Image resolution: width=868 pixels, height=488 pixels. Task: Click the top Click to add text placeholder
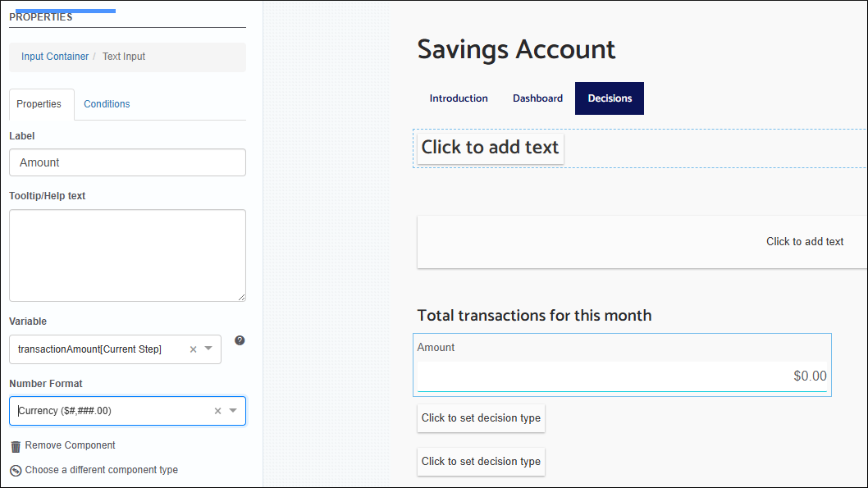tap(490, 148)
